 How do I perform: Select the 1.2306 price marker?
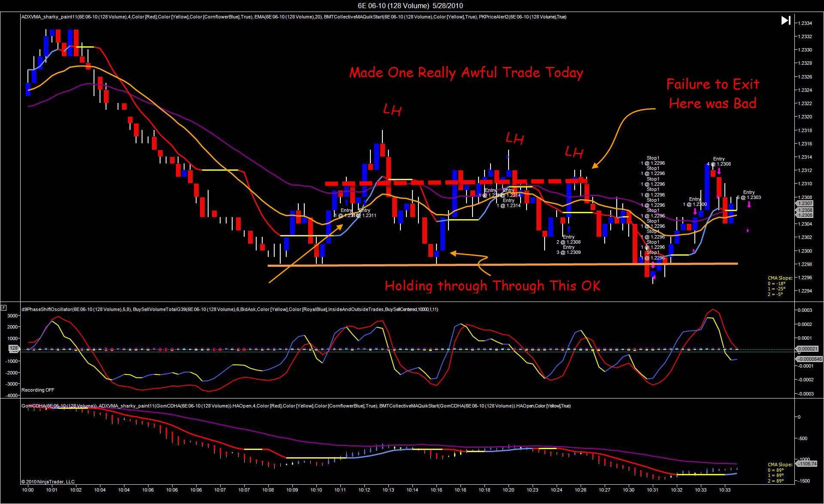pos(805,210)
